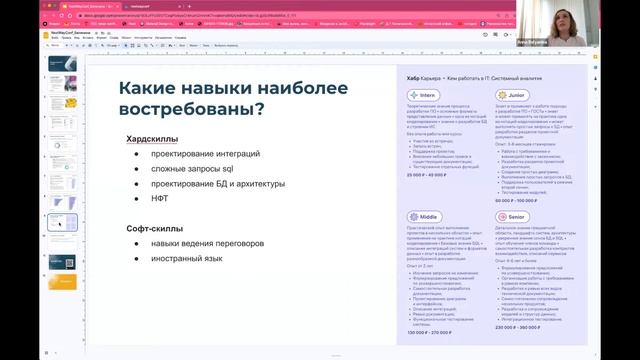Open the blue Tasks icon in side panel
The width and height of the screenshot is (640, 360).
596,67
